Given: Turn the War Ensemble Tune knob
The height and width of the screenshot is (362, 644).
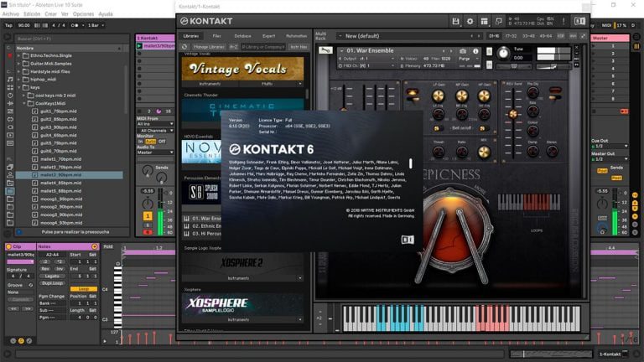Looking at the screenshot, I should click(503, 53).
